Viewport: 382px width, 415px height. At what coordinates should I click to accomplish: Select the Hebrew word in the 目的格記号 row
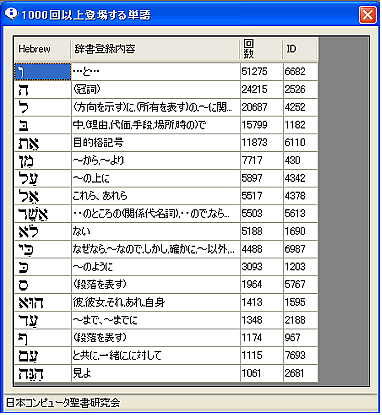(29, 143)
